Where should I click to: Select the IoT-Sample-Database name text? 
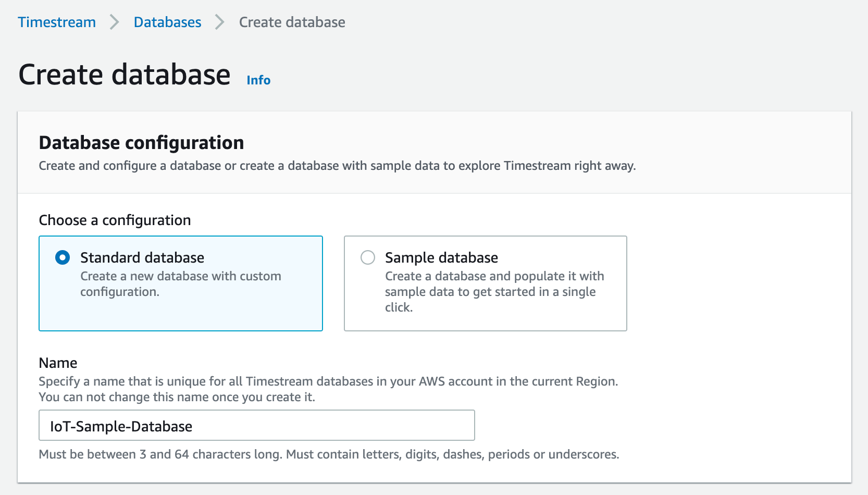[x=120, y=426]
